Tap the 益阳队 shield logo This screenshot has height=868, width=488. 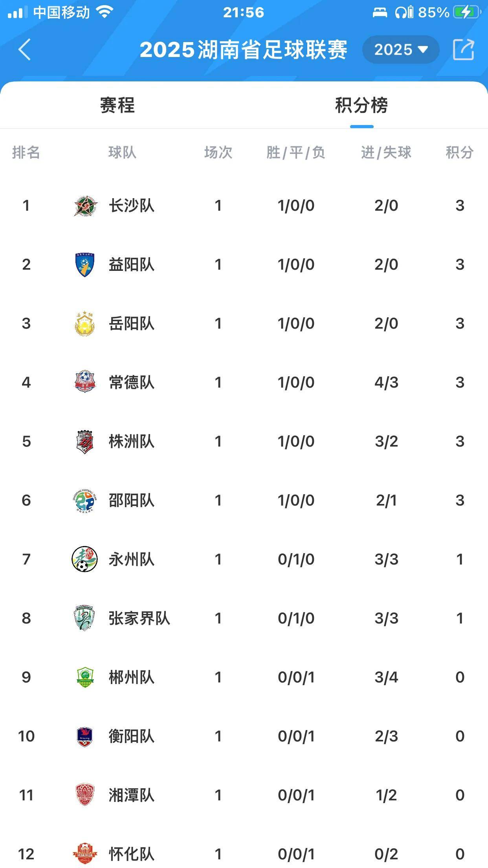[85, 265]
